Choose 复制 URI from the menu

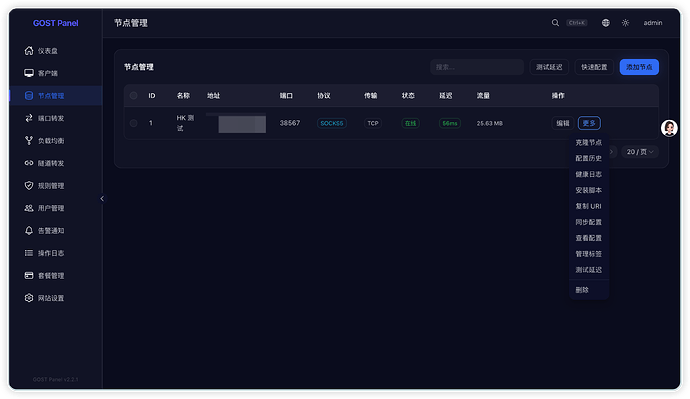(589, 206)
